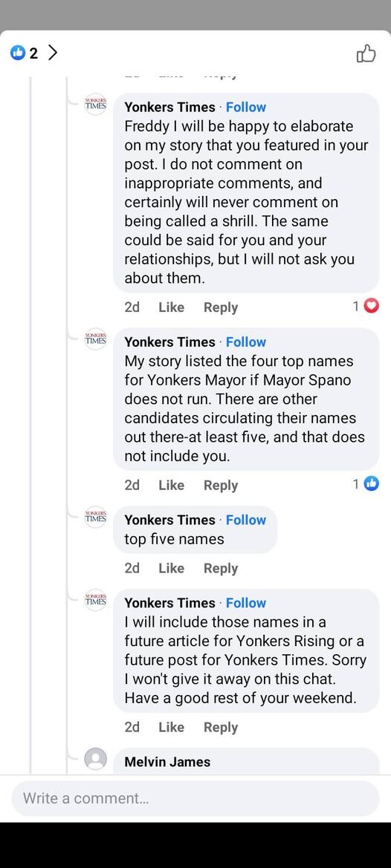The image size is (391, 868).
Task: Open the Yonkers Times avatar beside the "My story listed" comment
Action: [96, 339]
